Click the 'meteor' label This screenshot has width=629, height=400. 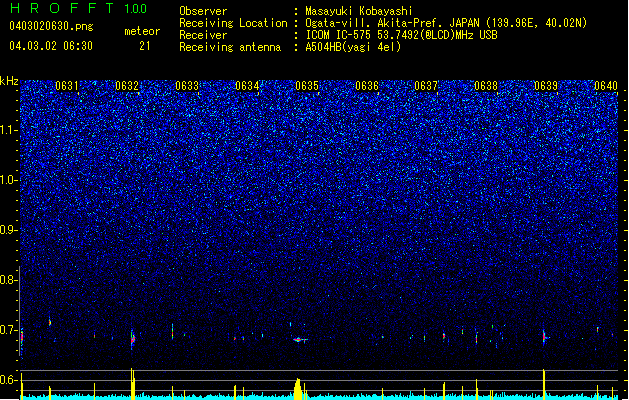(142, 31)
